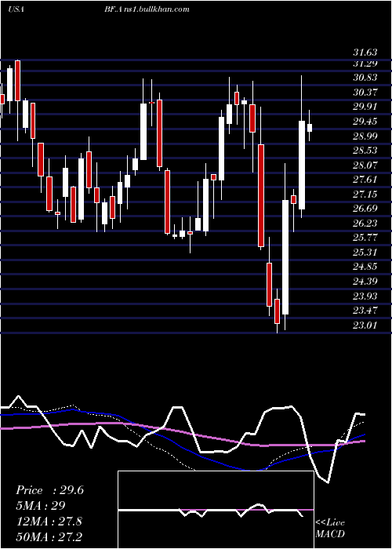Click the 23.01 price axis label
Image resolution: width=392 pixels, height=549 pixels.
[x=365, y=325]
